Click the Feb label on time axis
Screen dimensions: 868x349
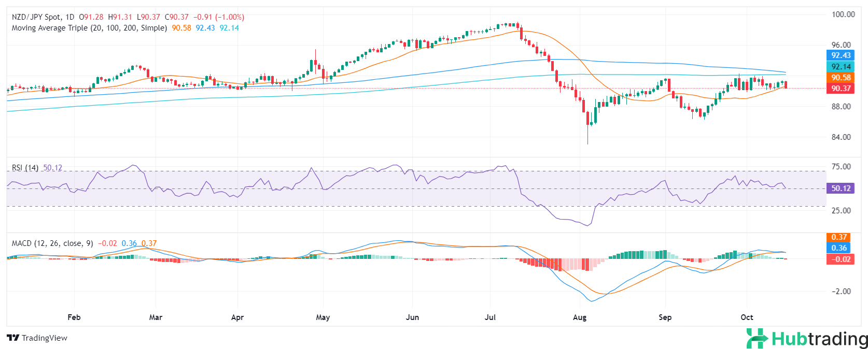(x=74, y=317)
